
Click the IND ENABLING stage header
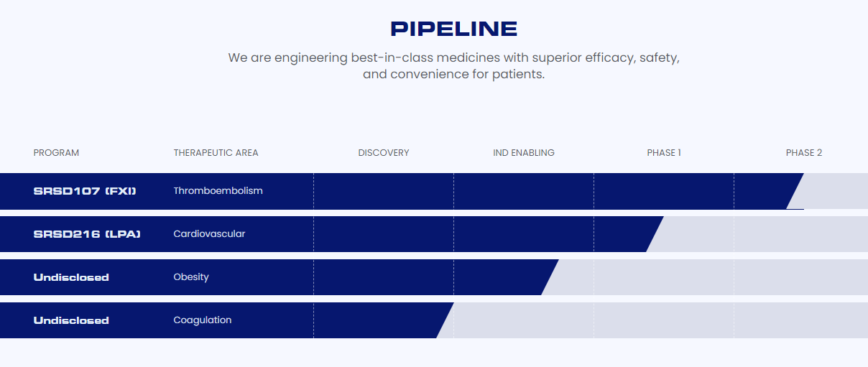pyautogui.click(x=524, y=153)
